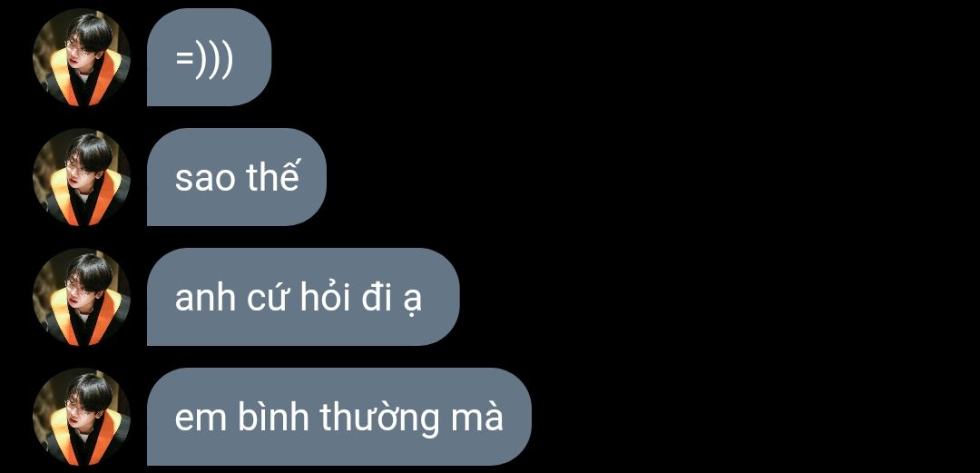Choose the 'em bình thường mà' message bubble
980x473 pixels.
pos(338,418)
